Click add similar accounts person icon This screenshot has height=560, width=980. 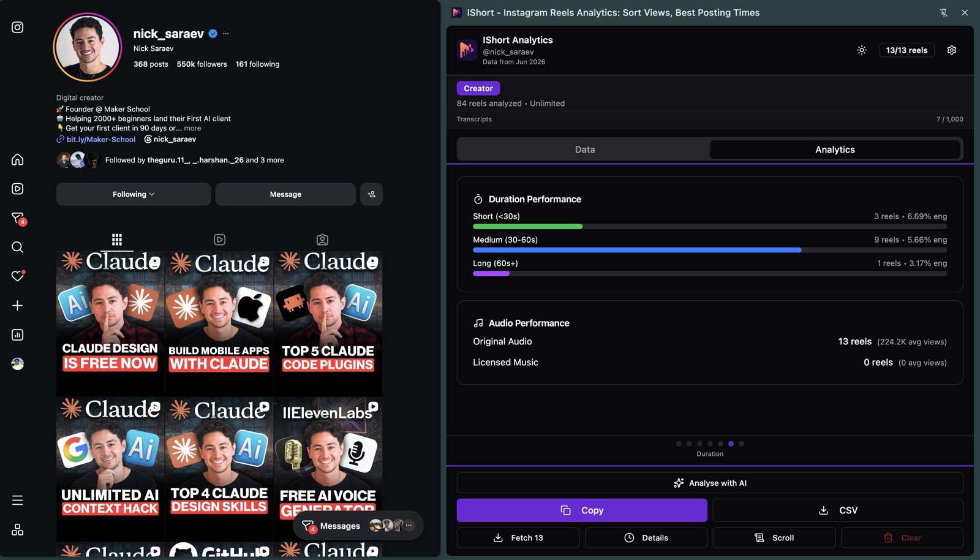[x=371, y=194]
